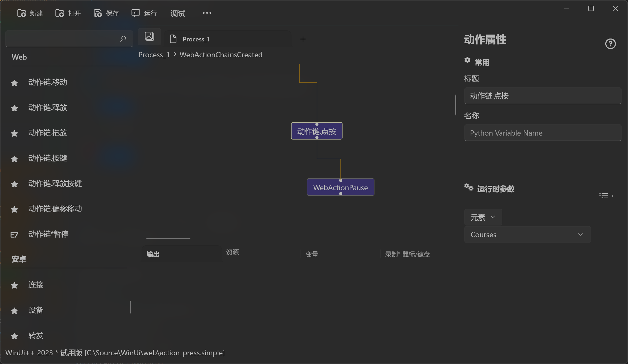Expand the 元素 dropdown
The width and height of the screenshot is (628, 364).
pyautogui.click(x=483, y=217)
